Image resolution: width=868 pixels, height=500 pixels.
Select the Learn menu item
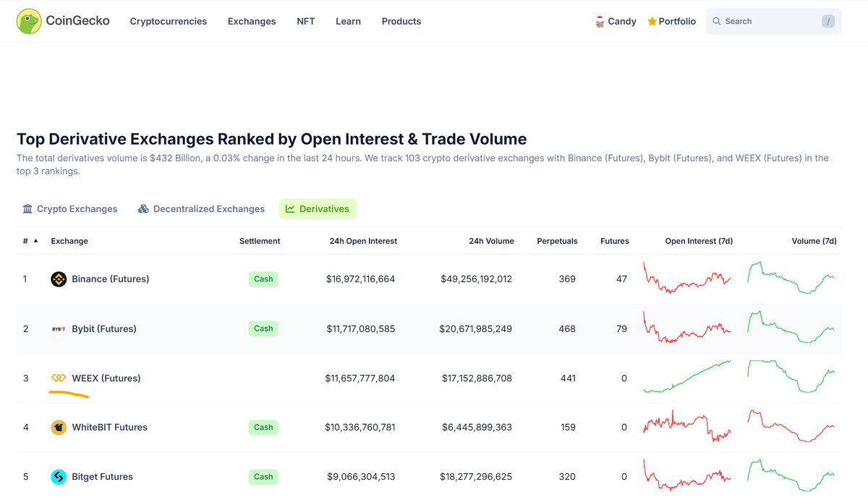pyautogui.click(x=348, y=21)
